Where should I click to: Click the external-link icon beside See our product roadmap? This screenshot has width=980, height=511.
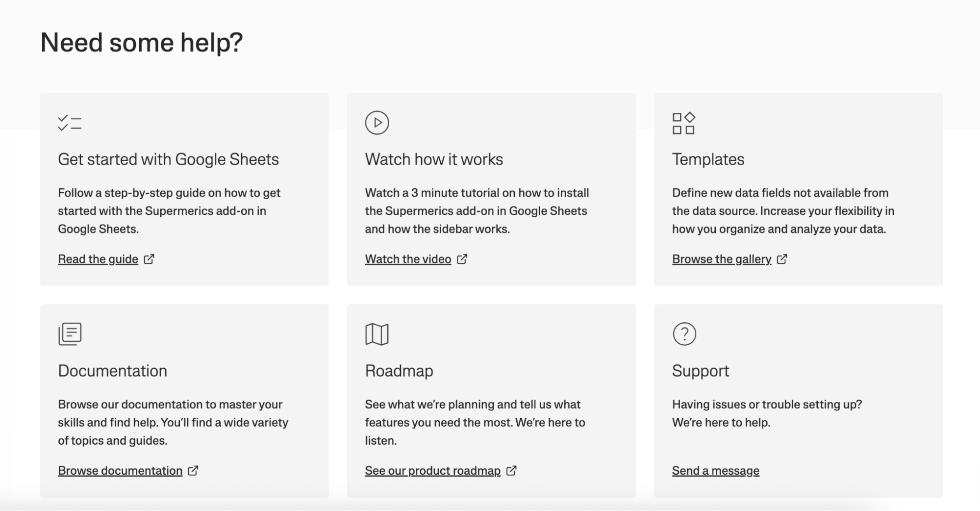pos(511,470)
